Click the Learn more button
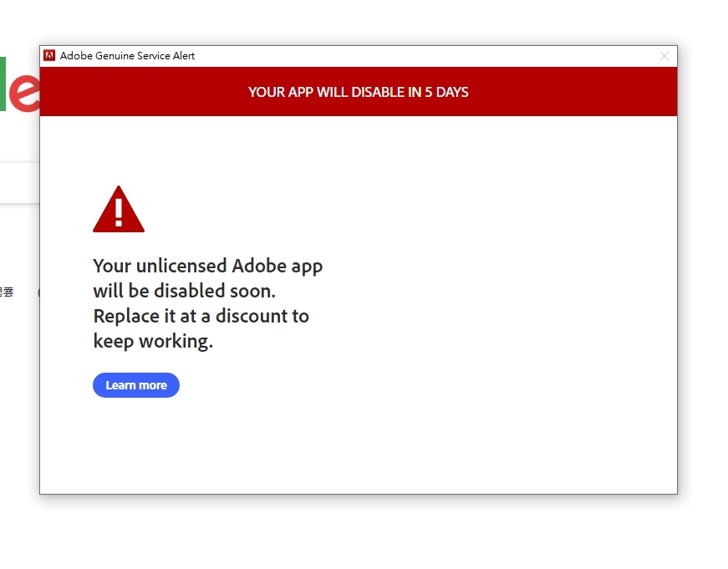 point(136,384)
